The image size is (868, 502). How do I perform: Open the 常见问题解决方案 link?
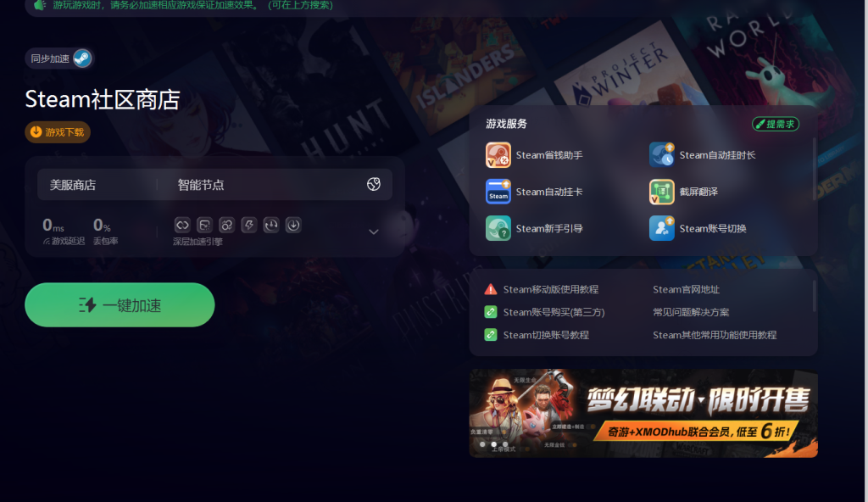(691, 312)
